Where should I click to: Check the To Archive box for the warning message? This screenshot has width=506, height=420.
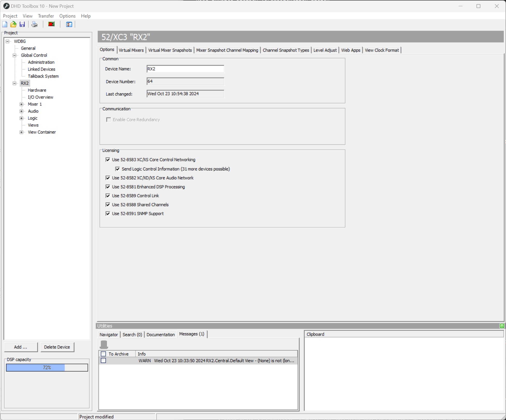(x=104, y=361)
